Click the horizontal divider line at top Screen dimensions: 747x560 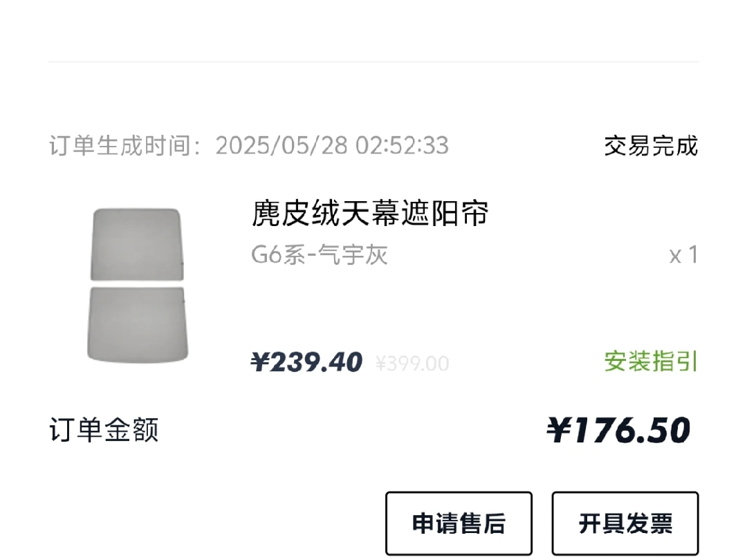(373, 62)
